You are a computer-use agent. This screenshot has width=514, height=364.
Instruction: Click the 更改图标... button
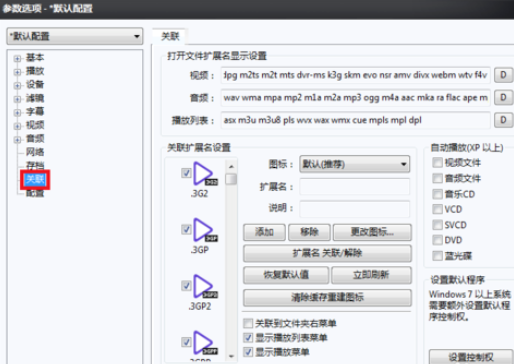tap(372, 232)
